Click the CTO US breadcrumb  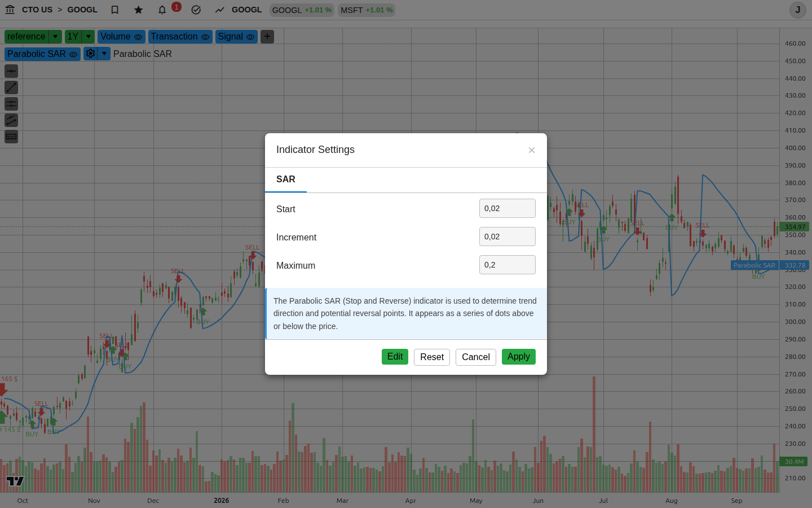pyautogui.click(x=37, y=10)
